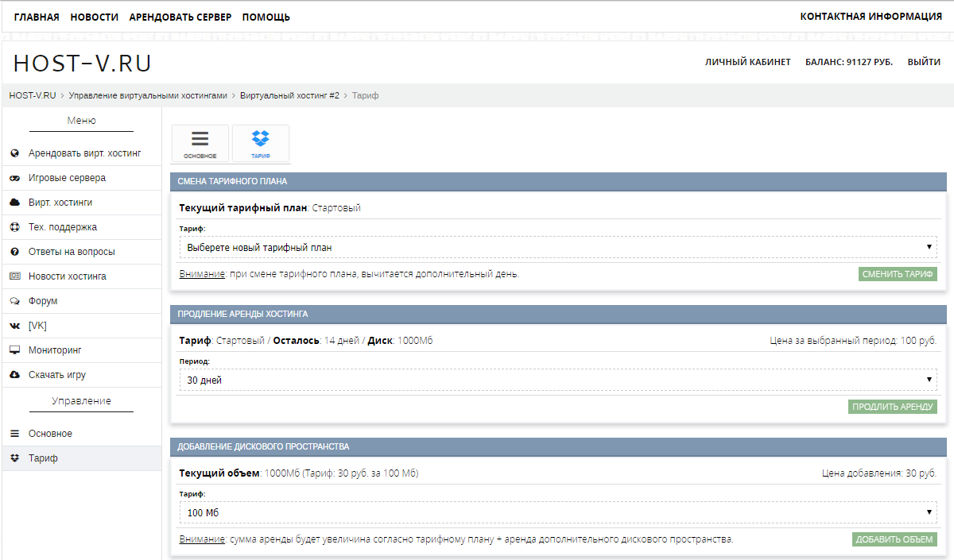954x560 pixels.
Task: Click the gamepad icon for Игровые сервера
Action: [x=14, y=178]
